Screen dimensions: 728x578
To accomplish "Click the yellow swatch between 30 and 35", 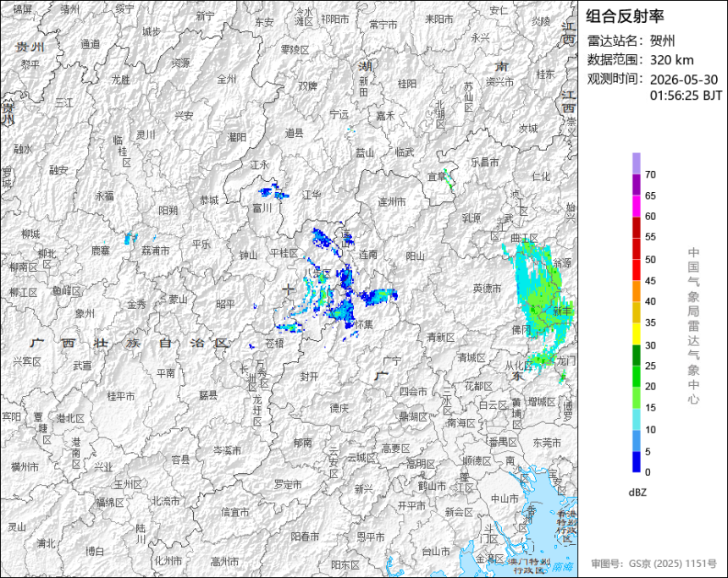I will click(636, 333).
